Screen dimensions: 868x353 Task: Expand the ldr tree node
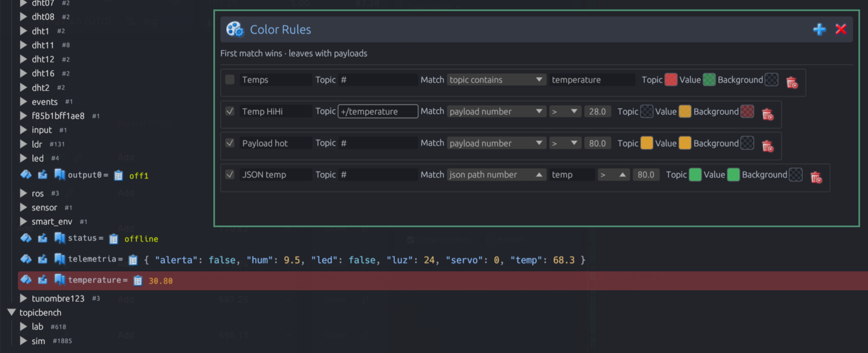point(23,144)
